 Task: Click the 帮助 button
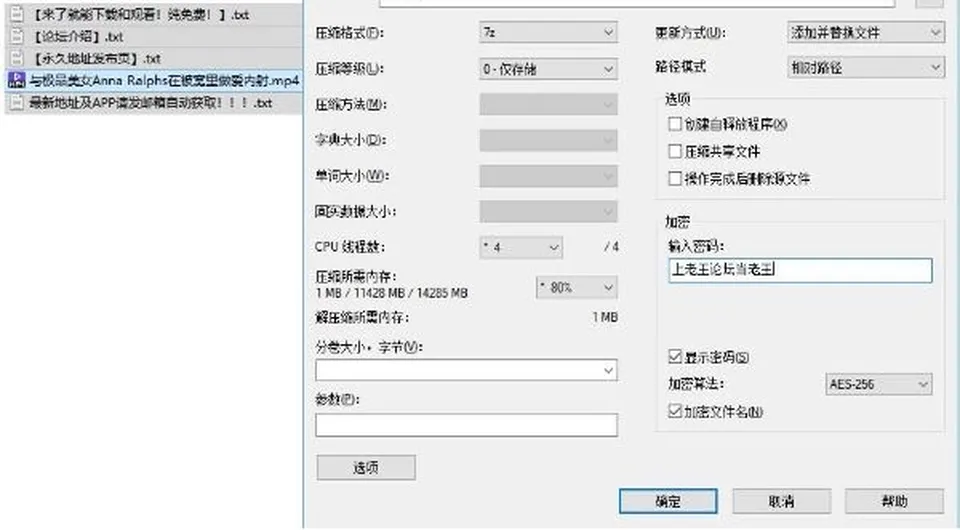[894, 501]
